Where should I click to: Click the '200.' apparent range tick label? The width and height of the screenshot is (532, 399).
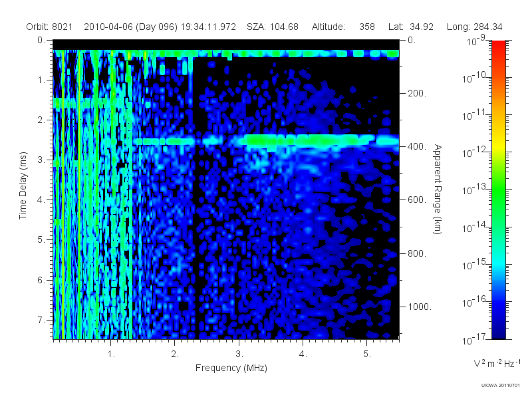[x=417, y=93]
